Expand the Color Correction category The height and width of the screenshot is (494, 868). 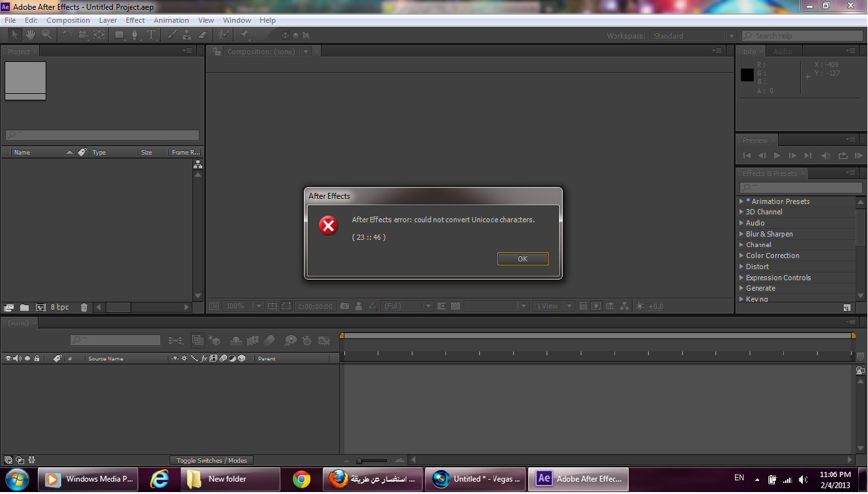(x=741, y=255)
